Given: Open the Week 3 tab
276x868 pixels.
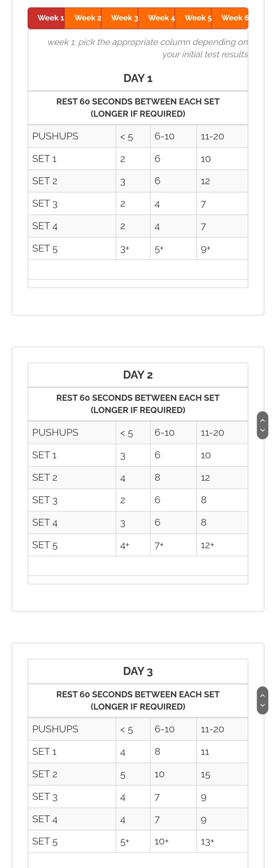Looking at the screenshot, I should tap(120, 18).
